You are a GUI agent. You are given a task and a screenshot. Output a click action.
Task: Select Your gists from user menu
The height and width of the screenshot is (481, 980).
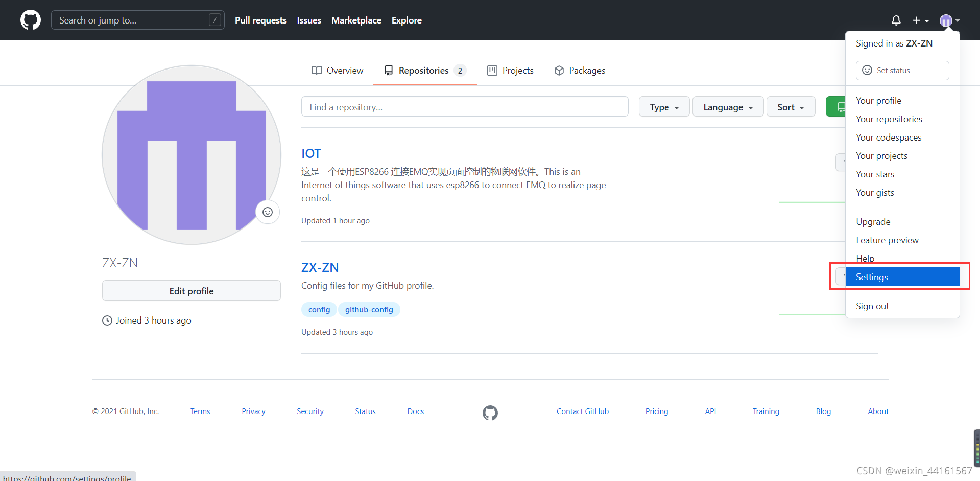[902, 193]
